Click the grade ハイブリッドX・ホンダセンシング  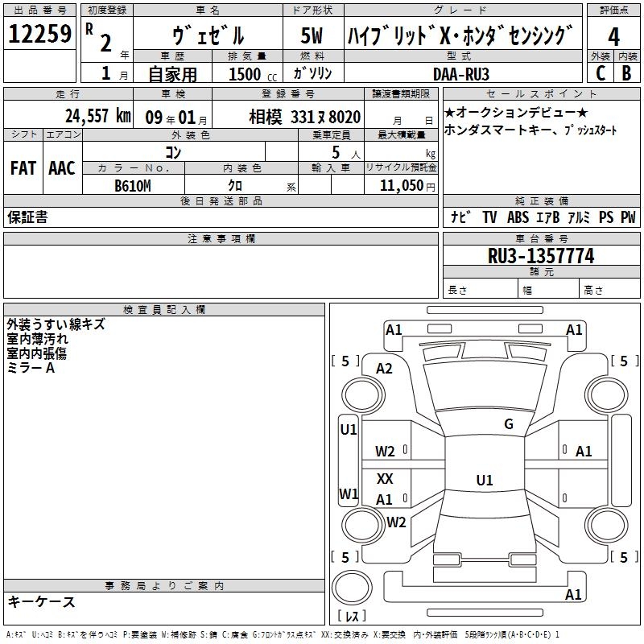[460, 35]
